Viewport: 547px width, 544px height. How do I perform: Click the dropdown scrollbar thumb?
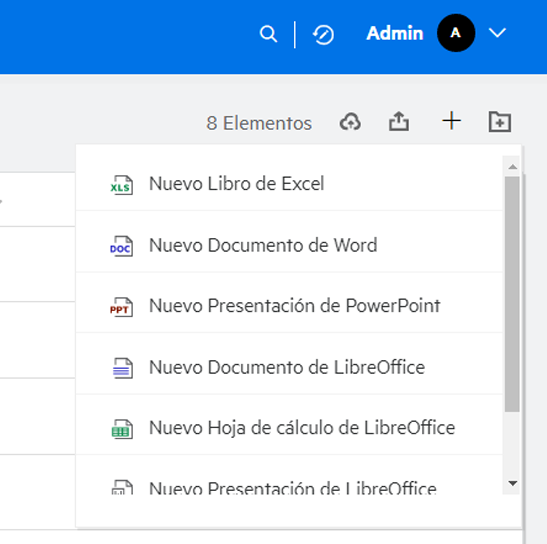512,294
